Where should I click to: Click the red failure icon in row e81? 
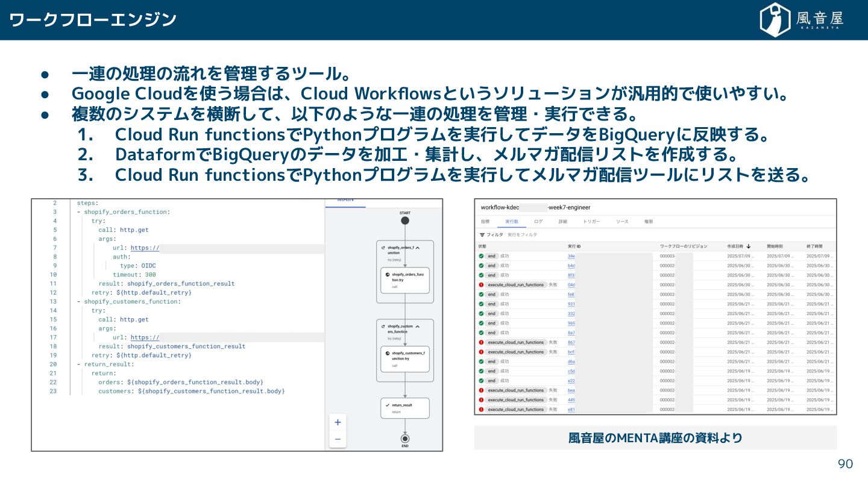481,410
